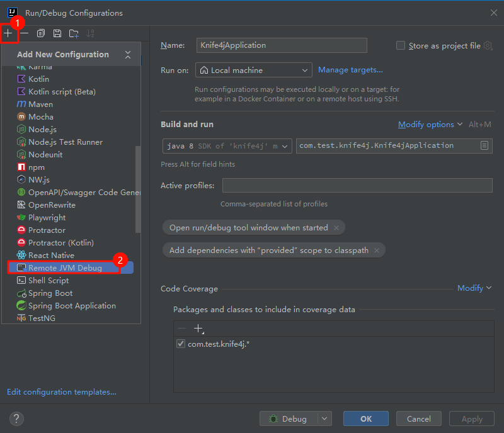
Task: Choose Spring Boot configuration type
Action: pos(50,293)
